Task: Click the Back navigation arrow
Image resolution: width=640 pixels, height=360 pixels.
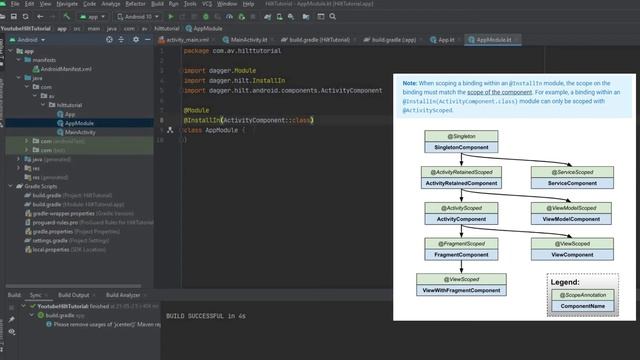Action: [x=40, y=17]
